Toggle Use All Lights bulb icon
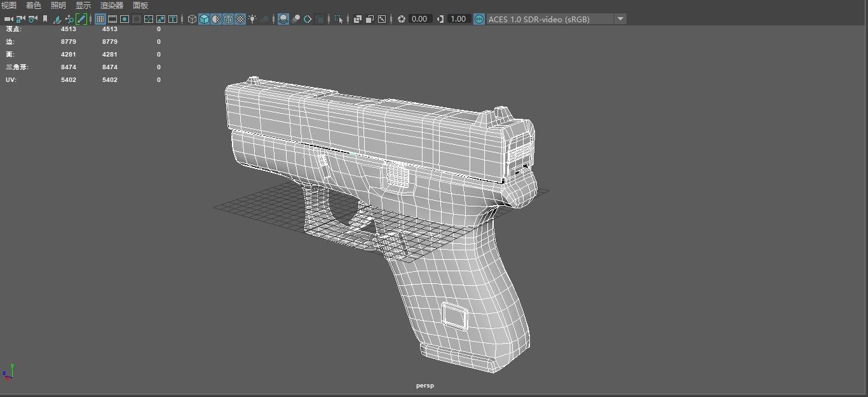The image size is (868, 397). coord(252,19)
